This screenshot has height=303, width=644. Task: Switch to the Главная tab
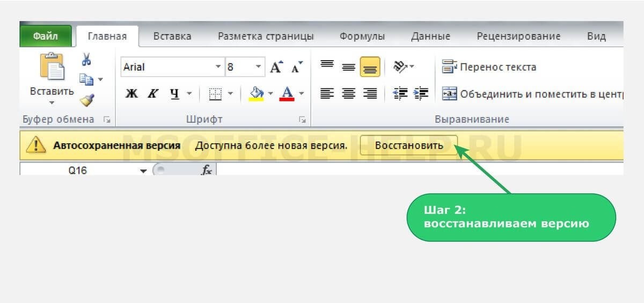click(x=107, y=36)
